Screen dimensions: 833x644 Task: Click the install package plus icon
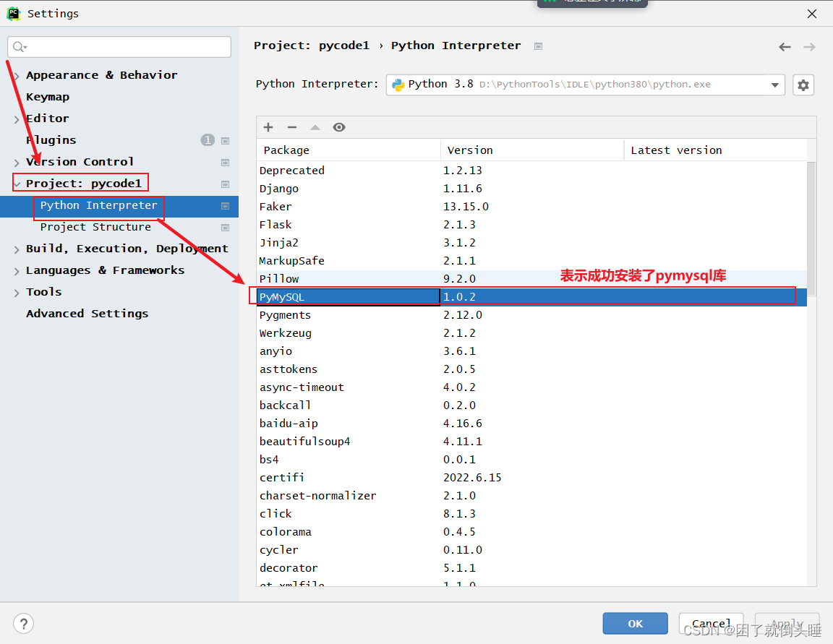(x=268, y=127)
